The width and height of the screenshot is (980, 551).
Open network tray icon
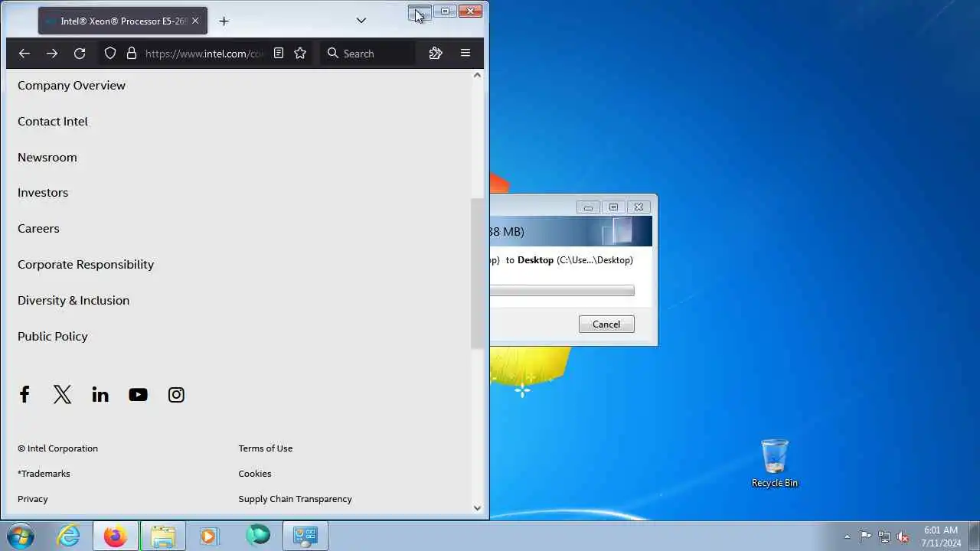[x=884, y=536]
